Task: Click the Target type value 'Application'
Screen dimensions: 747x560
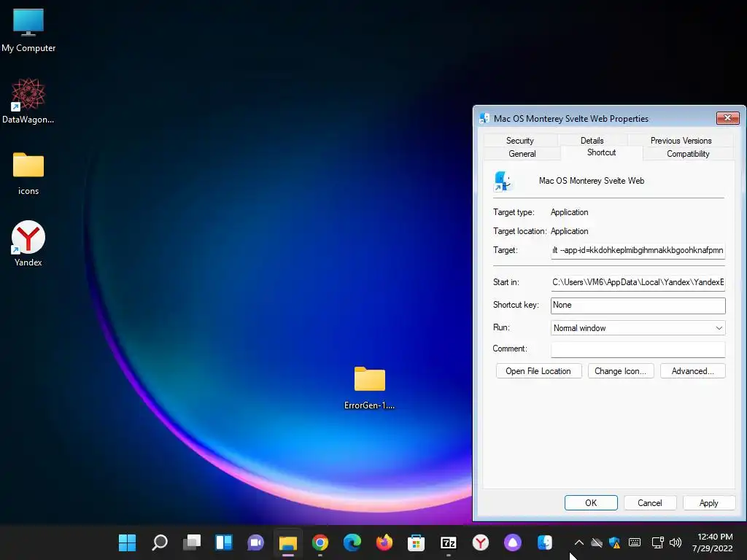Action: pos(569,212)
